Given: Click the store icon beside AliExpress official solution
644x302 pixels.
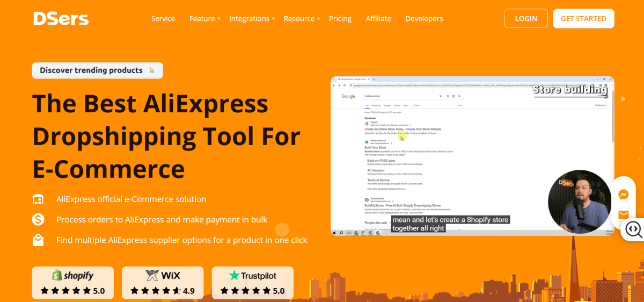Looking at the screenshot, I should [x=38, y=199].
